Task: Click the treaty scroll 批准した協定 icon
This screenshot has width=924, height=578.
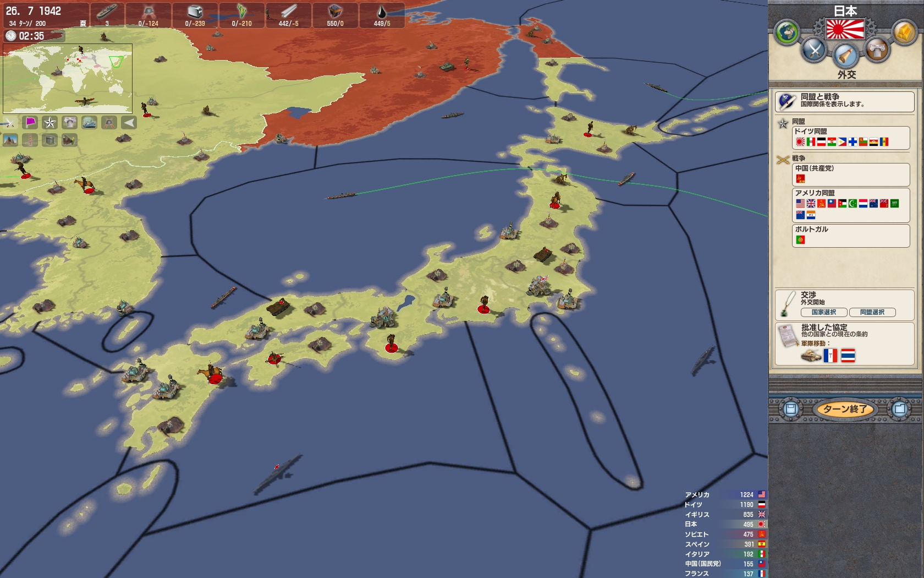Action: pos(789,335)
